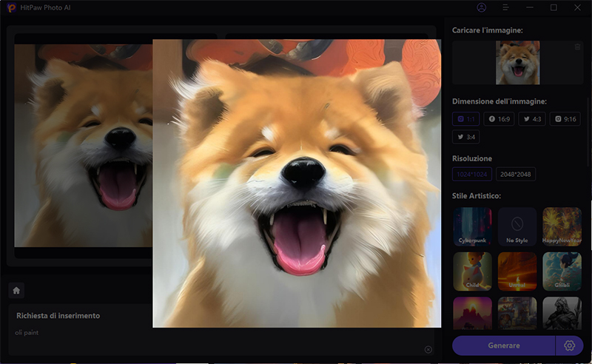Pick the Ghibli art style

point(562,272)
